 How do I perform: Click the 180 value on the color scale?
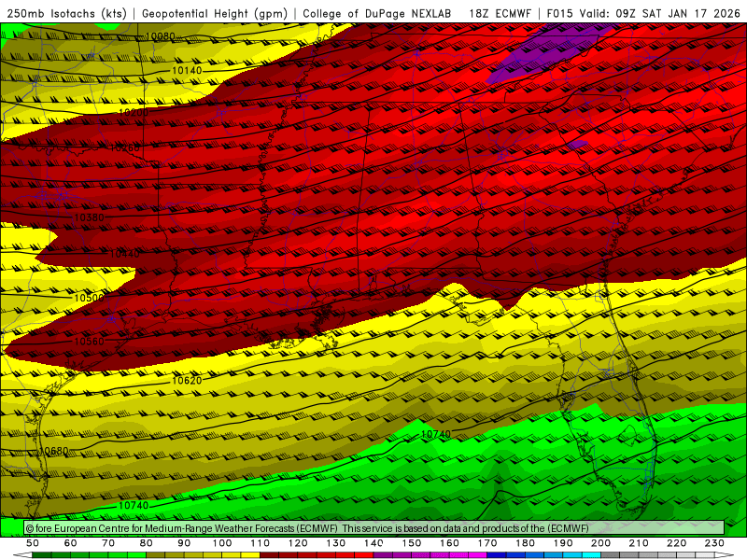pos(525,543)
